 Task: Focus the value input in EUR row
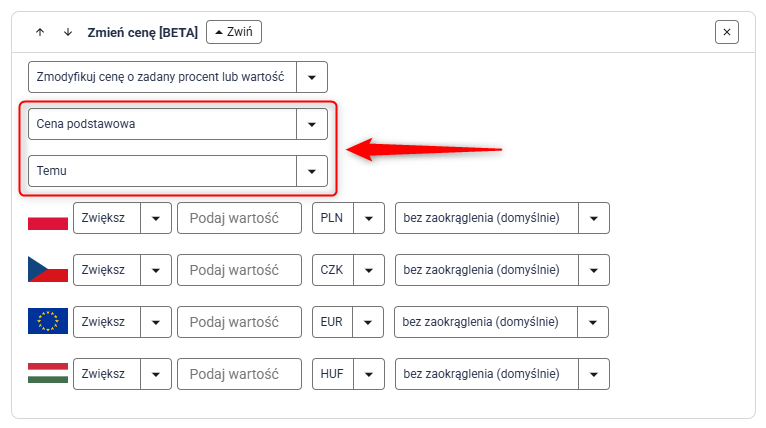[x=239, y=322]
